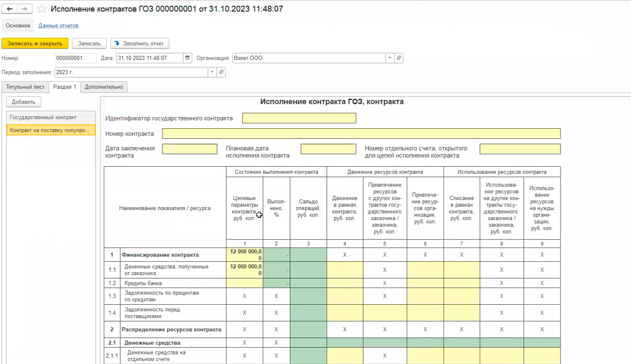Open the Дополнительно tab
Screen dimensions: 631x364
click(104, 87)
